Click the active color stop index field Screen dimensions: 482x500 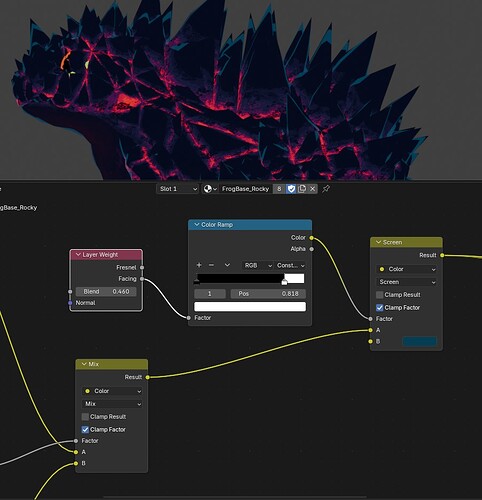[210, 294]
